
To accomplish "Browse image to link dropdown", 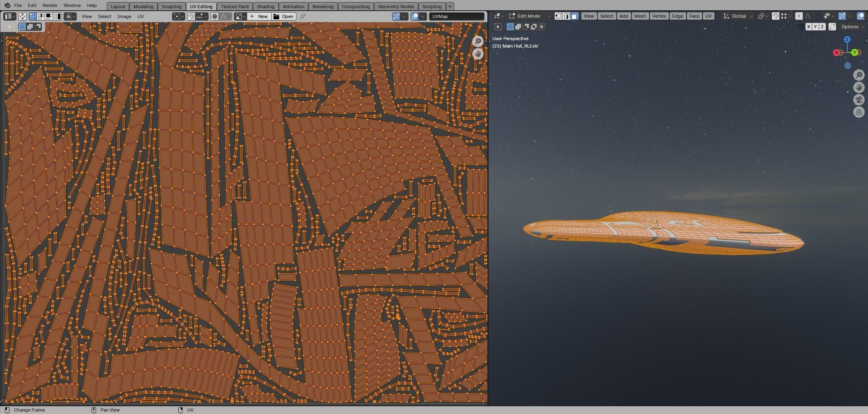I will (240, 16).
